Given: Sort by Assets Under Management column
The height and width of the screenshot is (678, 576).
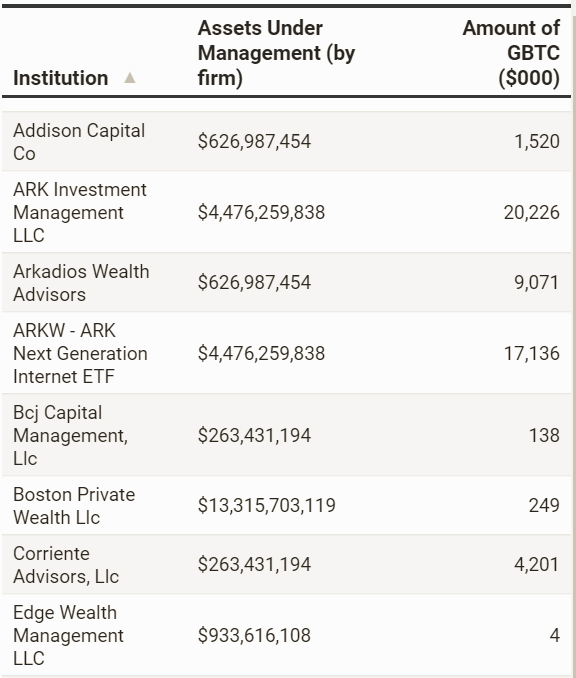Looking at the screenshot, I should point(276,53).
